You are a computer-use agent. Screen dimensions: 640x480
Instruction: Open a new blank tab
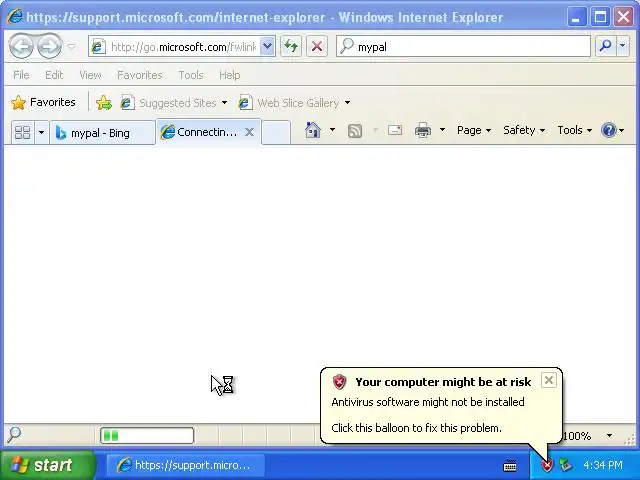[276, 132]
